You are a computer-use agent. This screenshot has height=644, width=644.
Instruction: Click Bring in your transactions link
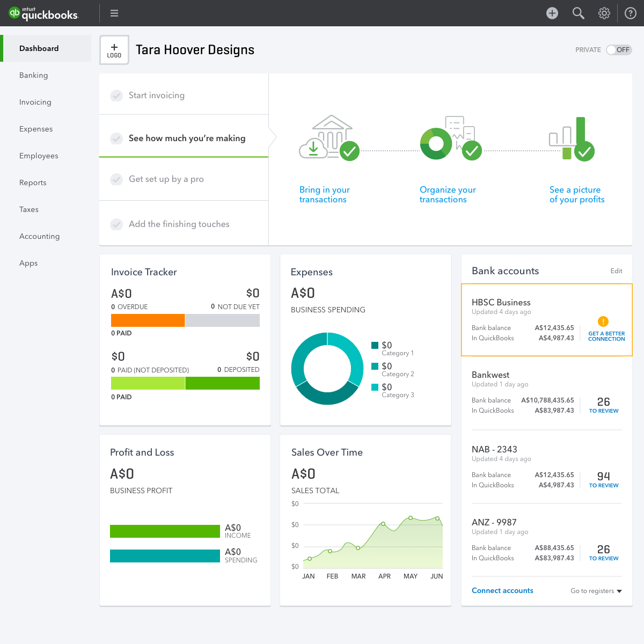[325, 194]
